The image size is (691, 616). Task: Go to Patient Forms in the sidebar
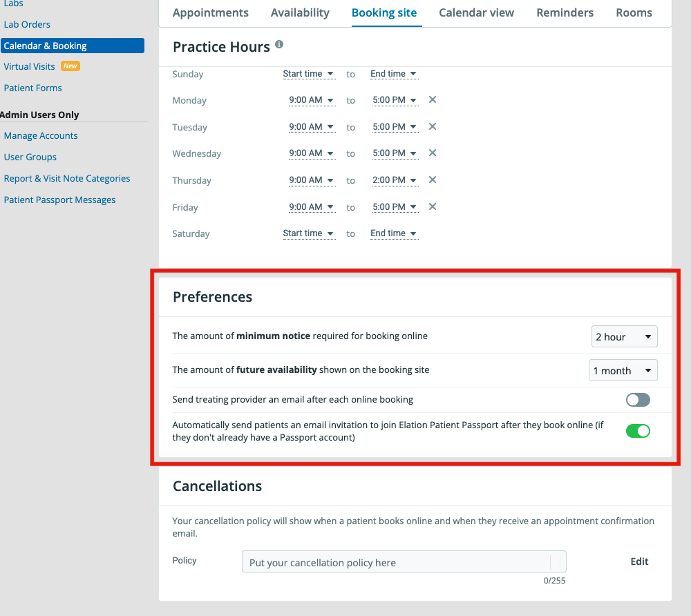pyautogui.click(x=32, y=88)
